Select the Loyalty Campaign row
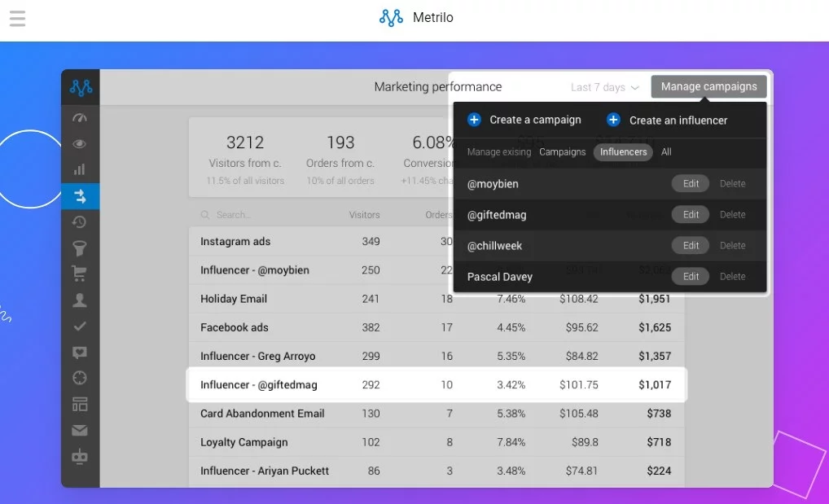 436,442
